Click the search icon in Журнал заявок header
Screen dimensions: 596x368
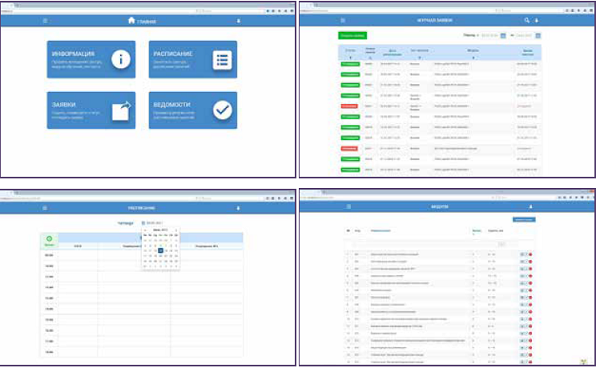[526, 20]
